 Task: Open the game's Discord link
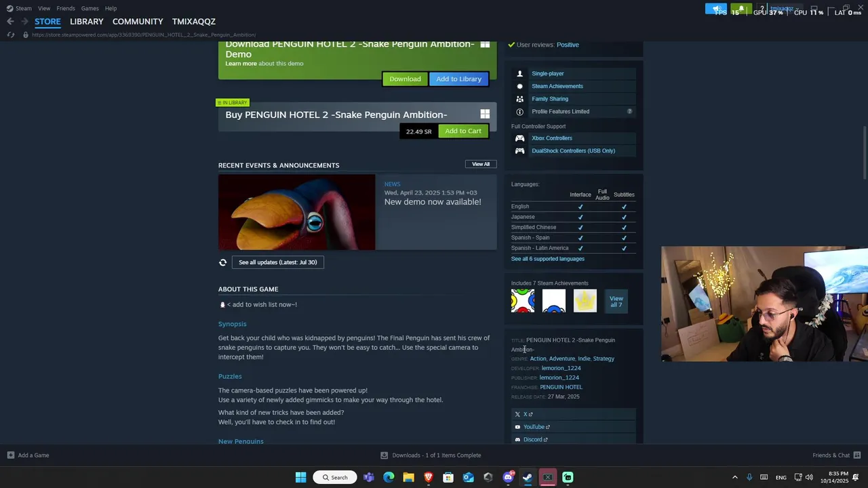(x=574, y=439)
